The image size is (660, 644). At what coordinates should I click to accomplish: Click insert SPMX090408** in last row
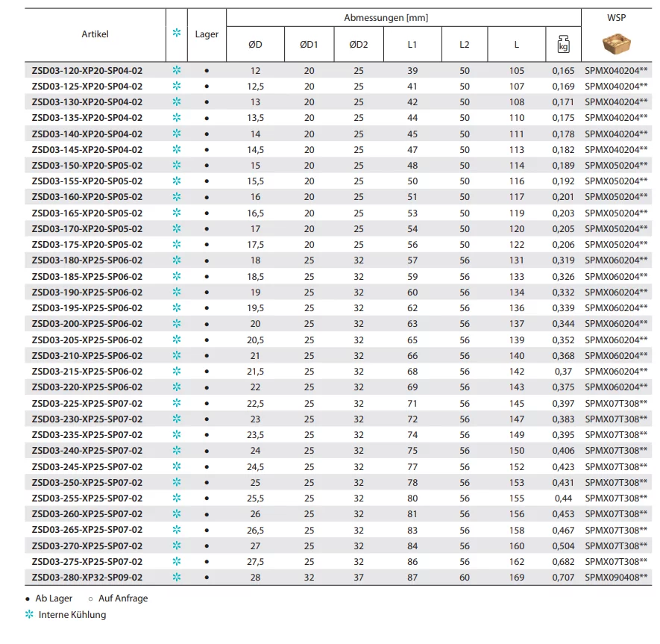(616, 577)
